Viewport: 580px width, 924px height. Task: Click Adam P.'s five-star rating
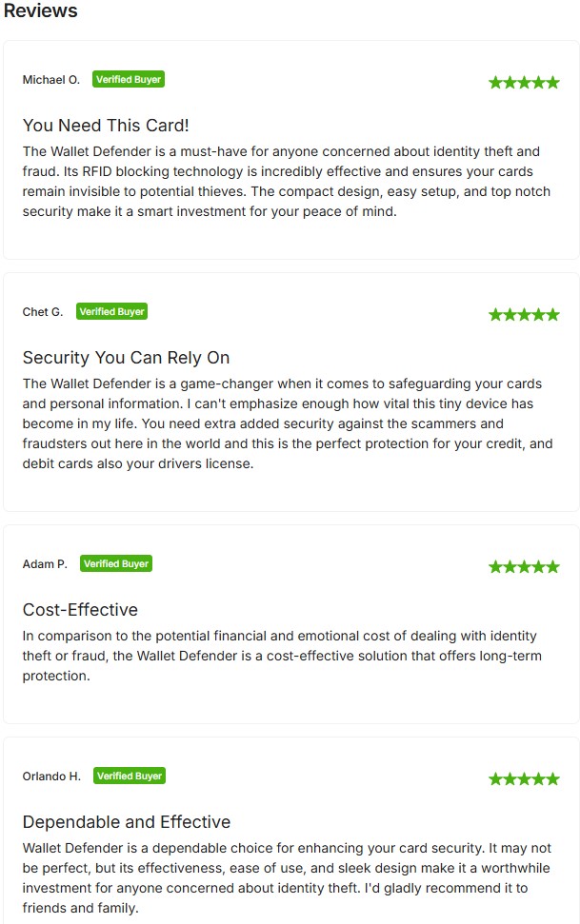tap(524, 567)
